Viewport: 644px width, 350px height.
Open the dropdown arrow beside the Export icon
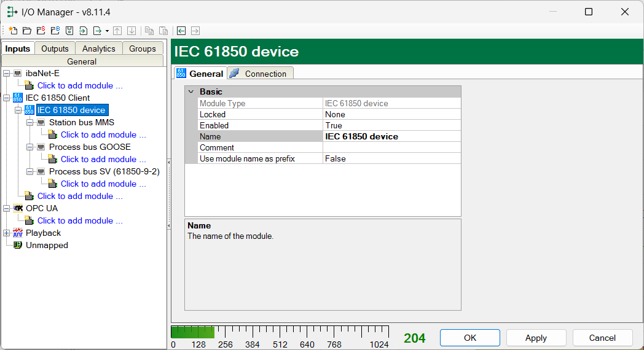pos(107,31)
